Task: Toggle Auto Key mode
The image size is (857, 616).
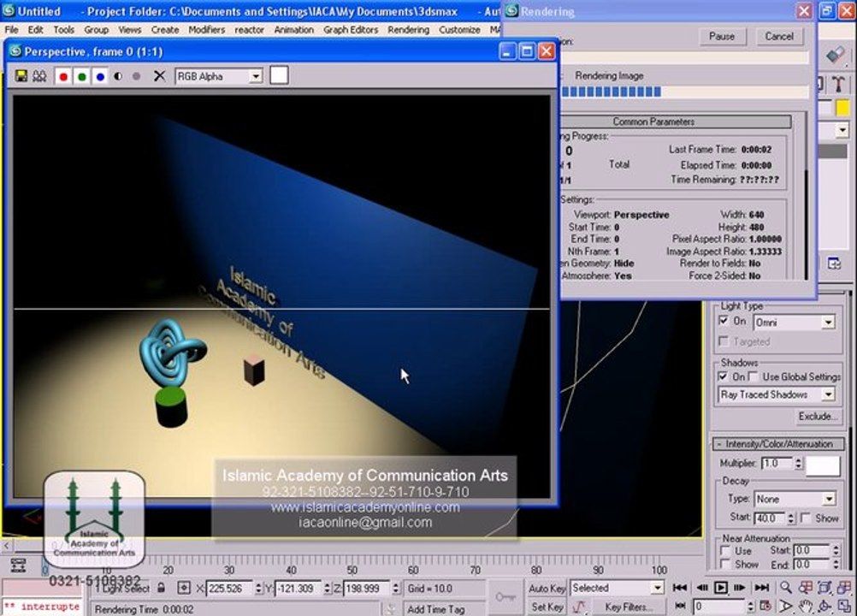Action: coord(547,588)
